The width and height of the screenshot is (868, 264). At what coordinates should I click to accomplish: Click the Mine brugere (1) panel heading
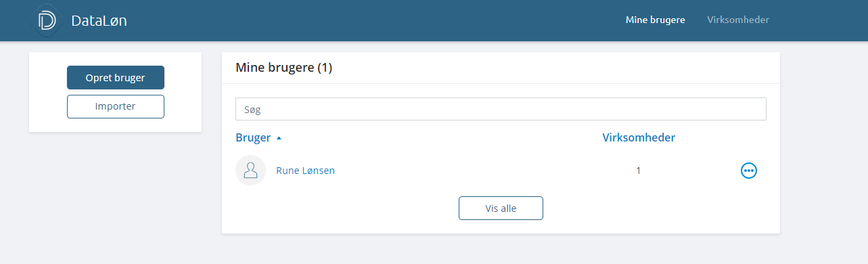tap(283, 68)
